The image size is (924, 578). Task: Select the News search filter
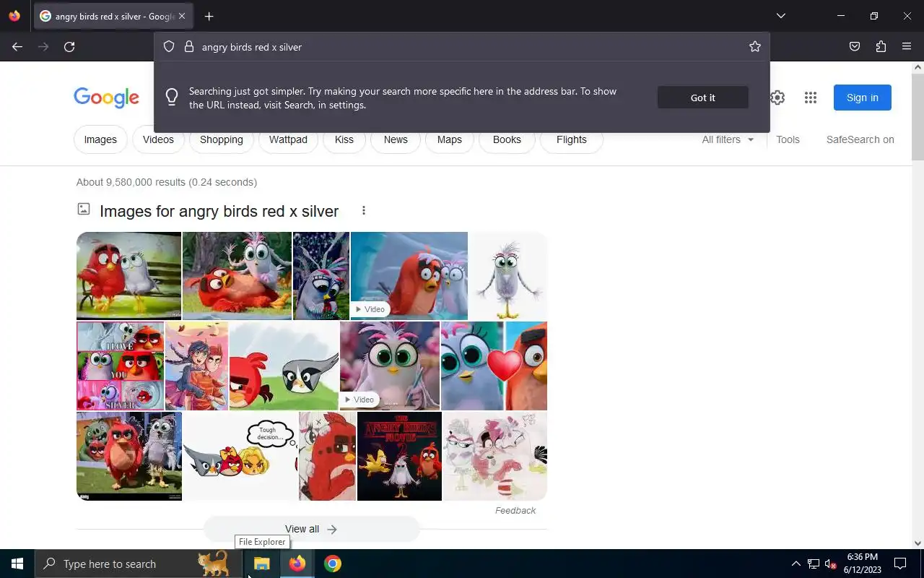tap(396, 139)
